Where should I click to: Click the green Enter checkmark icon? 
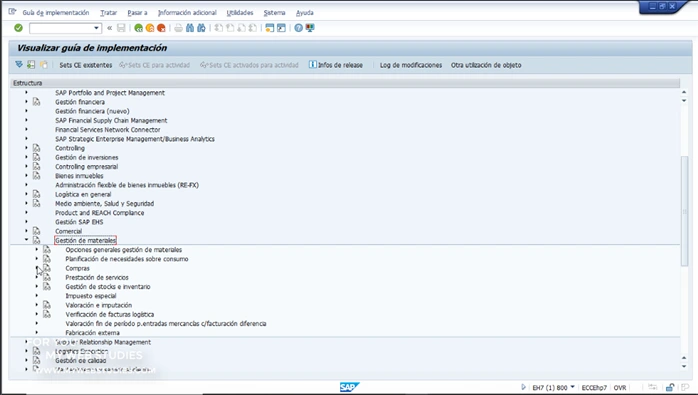(18, 28)
